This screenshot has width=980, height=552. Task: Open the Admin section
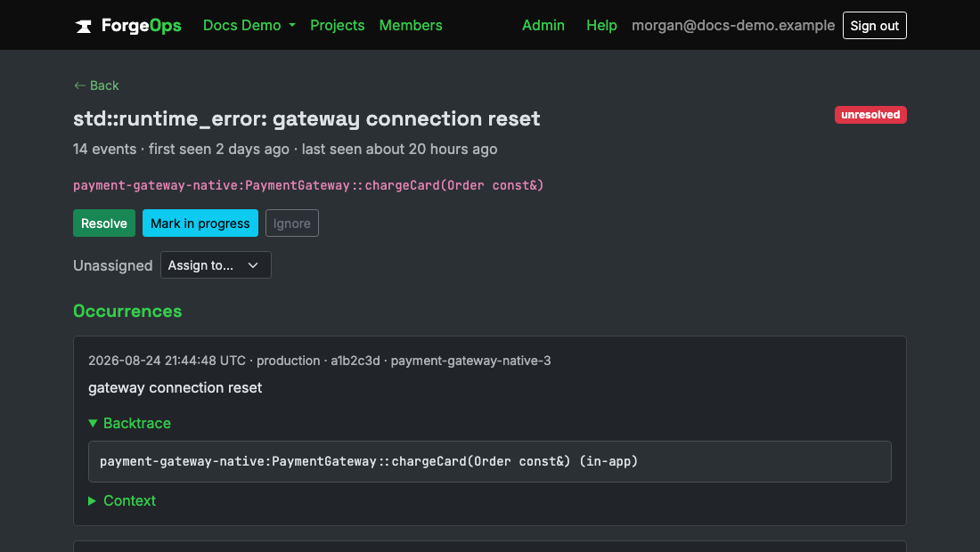[x=543, y=26]
